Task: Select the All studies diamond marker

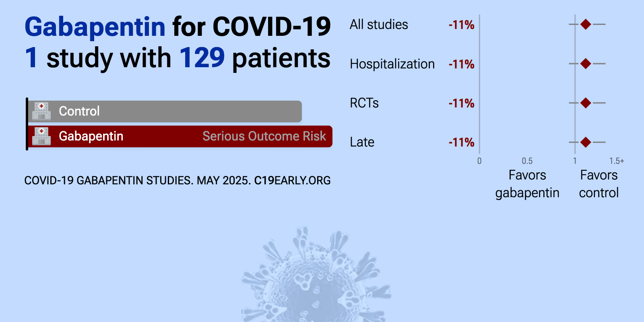Action: click(586, 25)
